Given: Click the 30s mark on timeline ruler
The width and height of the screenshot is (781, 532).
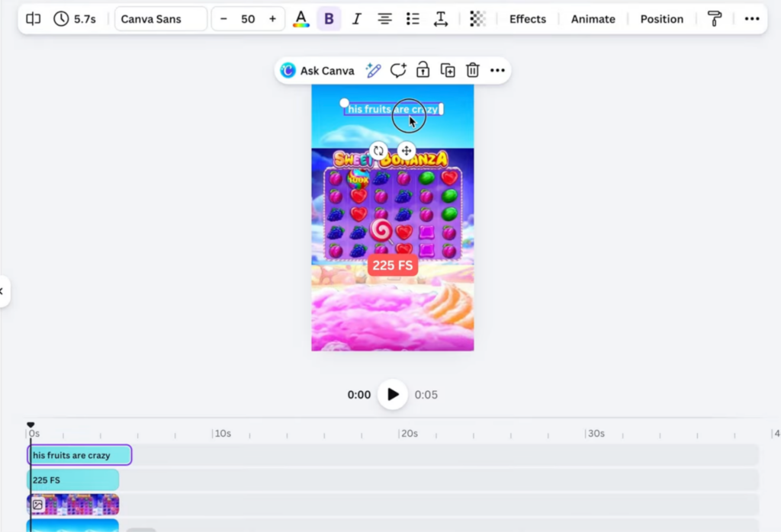Looking at the screenshot, I should pos(596,434).
